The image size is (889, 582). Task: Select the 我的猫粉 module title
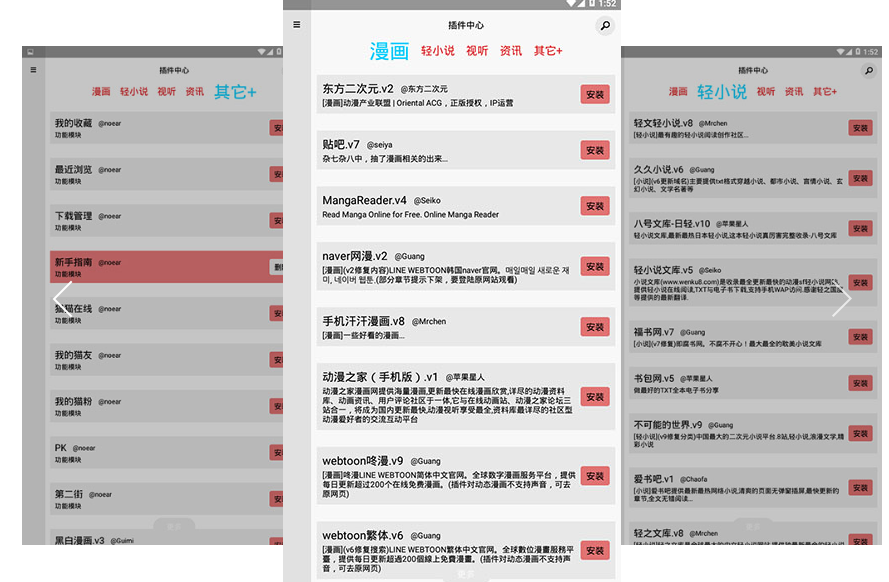click(73, 402)
